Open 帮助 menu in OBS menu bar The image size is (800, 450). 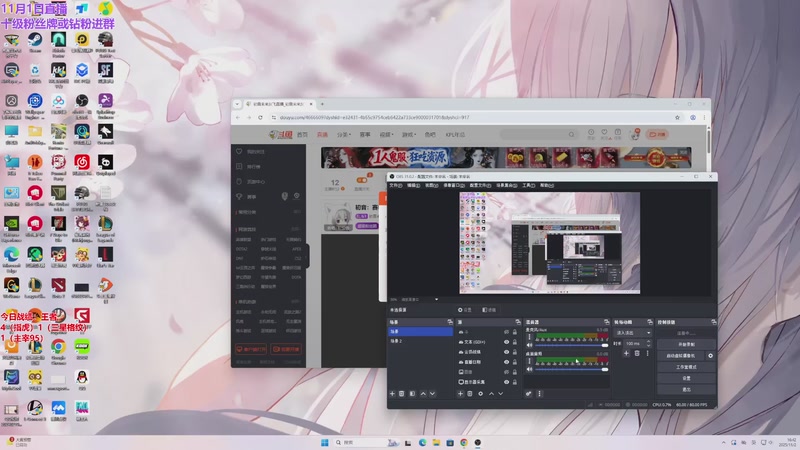click(546, 185)
